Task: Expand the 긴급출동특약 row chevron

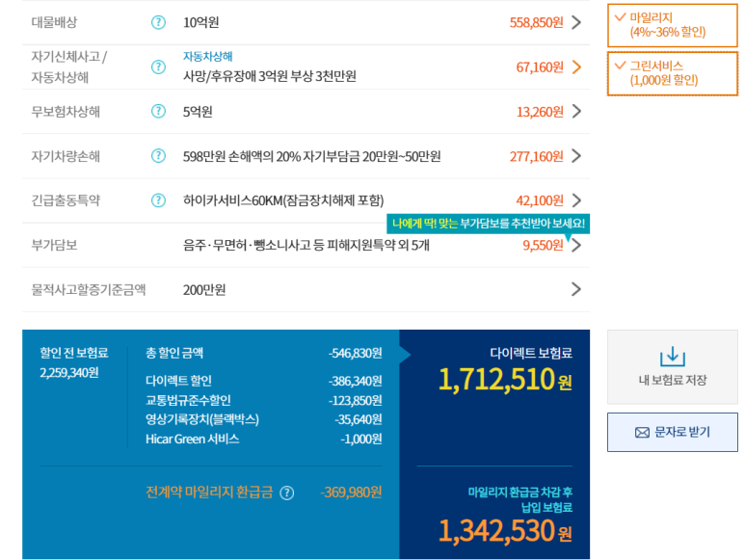Action: click(576, 200)
